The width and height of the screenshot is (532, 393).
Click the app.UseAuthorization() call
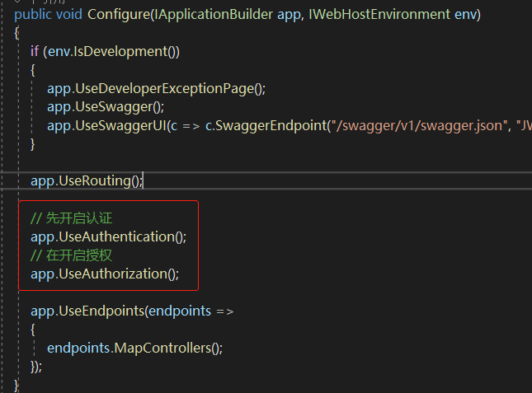point(105,274)
